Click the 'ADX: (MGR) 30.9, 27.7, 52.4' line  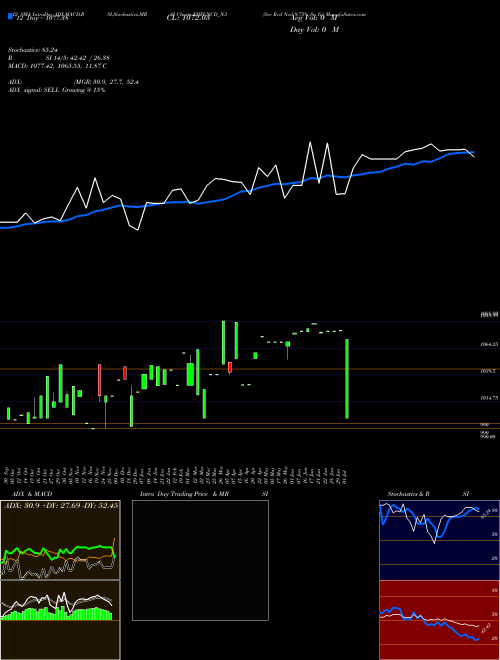click(x=74, y=82)
